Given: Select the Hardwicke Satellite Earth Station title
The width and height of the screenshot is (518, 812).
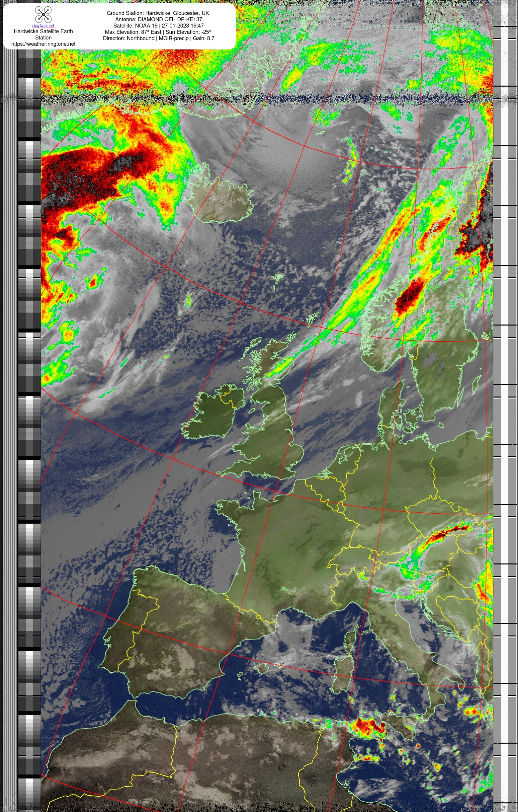Looking at the screenshot, I should (x=43, y=35).
